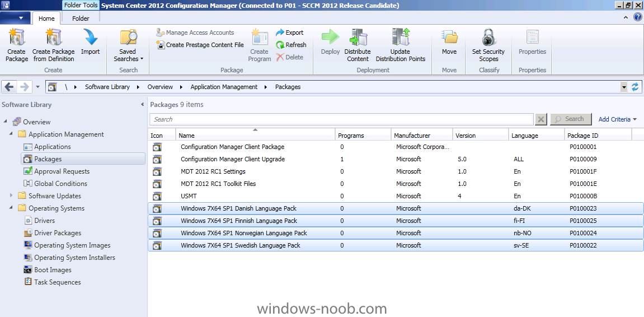Image resolution: width=644 pixels, height=317 pixels.
Task: Open the blue application menu button
Action: (x=15, y=18)
